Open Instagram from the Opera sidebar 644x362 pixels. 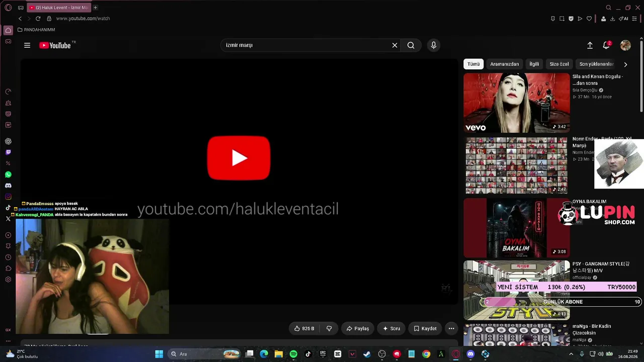pos(8,197)
